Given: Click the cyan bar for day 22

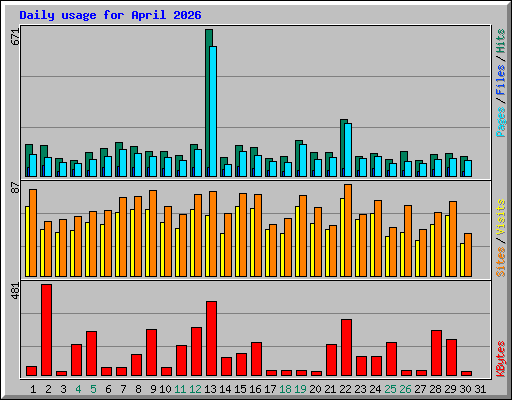Looking at the screenshot, I should click(348, 150).
